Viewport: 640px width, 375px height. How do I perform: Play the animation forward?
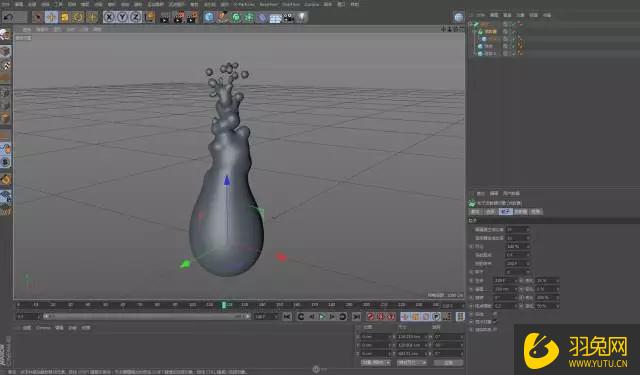[322, 317]
